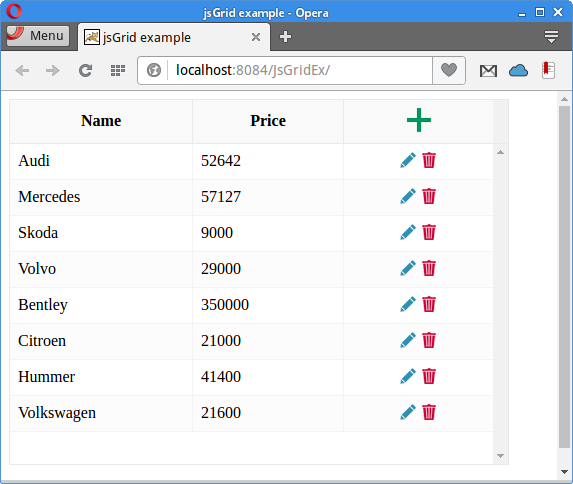Go back with the browser back arrow
Viewport: 573px width, 484px height.
(x=22, y=70)
